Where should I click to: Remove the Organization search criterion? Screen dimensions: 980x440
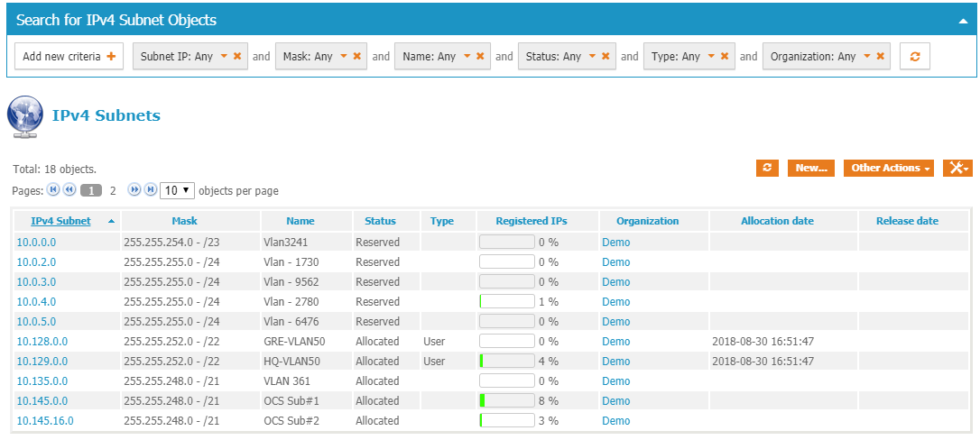(880, 56)
